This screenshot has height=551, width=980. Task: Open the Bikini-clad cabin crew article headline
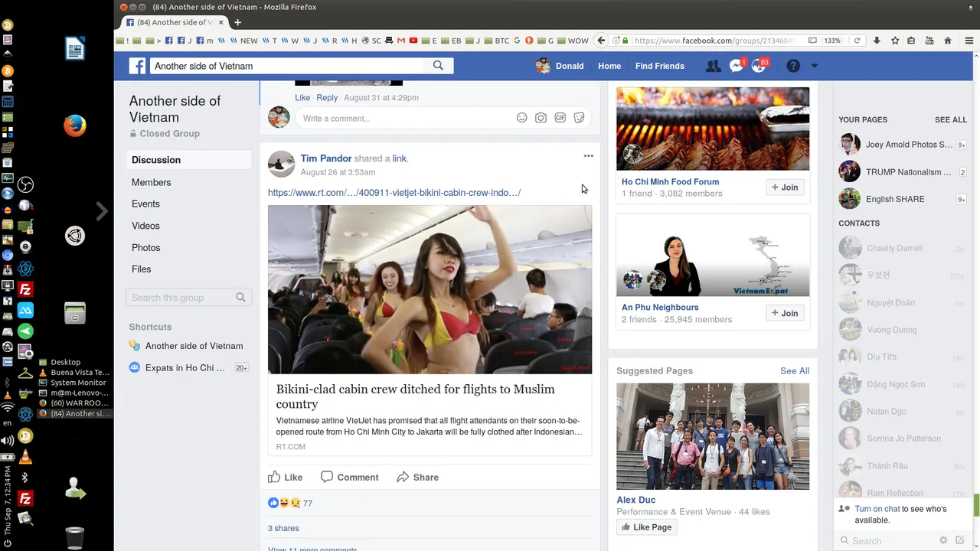[x=416, y=396]
